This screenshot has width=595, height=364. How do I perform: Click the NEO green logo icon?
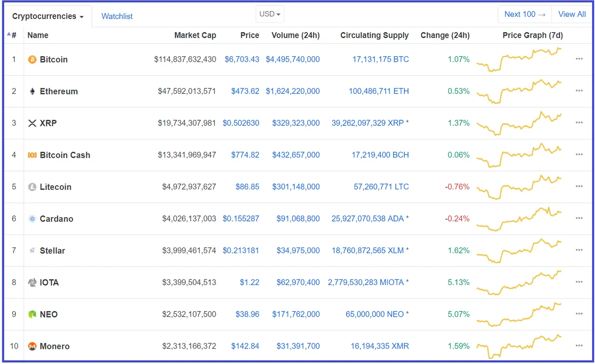(32, 314)
